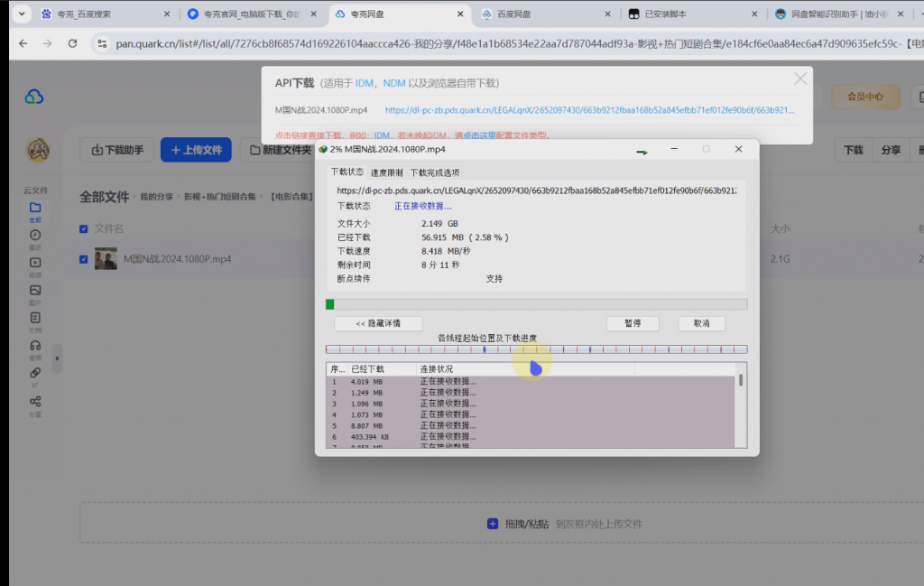Viewport: 924px width, 586px height.
Task: Pause the download with 暂停 button
Action: coord(632,323)
